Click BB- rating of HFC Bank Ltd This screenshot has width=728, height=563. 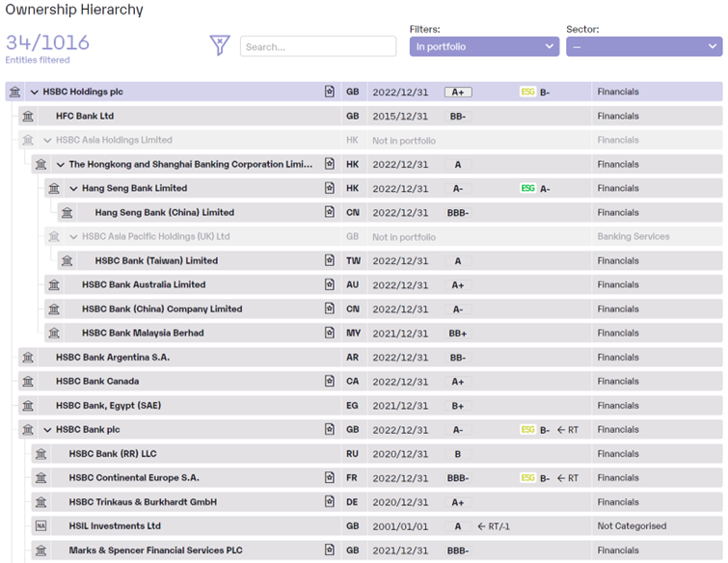tap(458, 116)
